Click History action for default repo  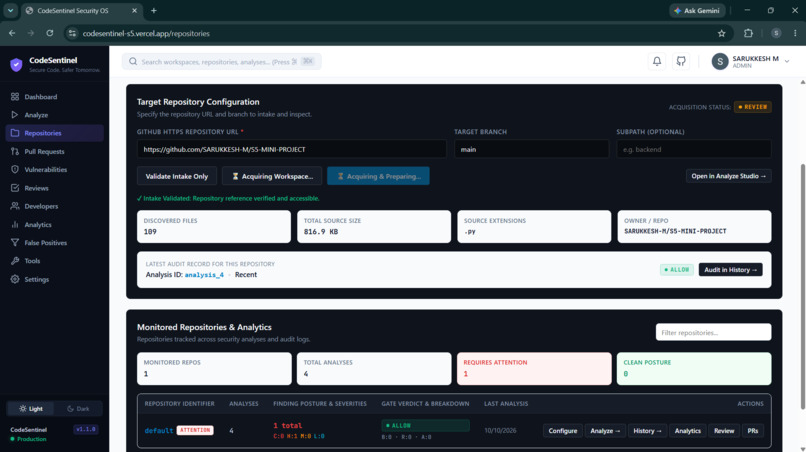(647, 431)
